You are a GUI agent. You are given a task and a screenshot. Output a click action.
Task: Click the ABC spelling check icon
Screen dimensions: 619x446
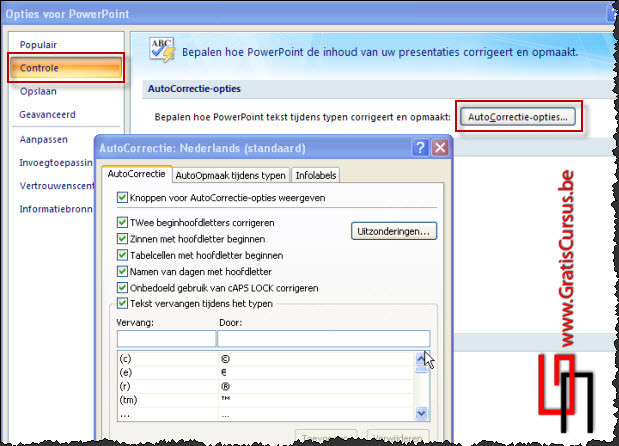(x=162, y=50)
